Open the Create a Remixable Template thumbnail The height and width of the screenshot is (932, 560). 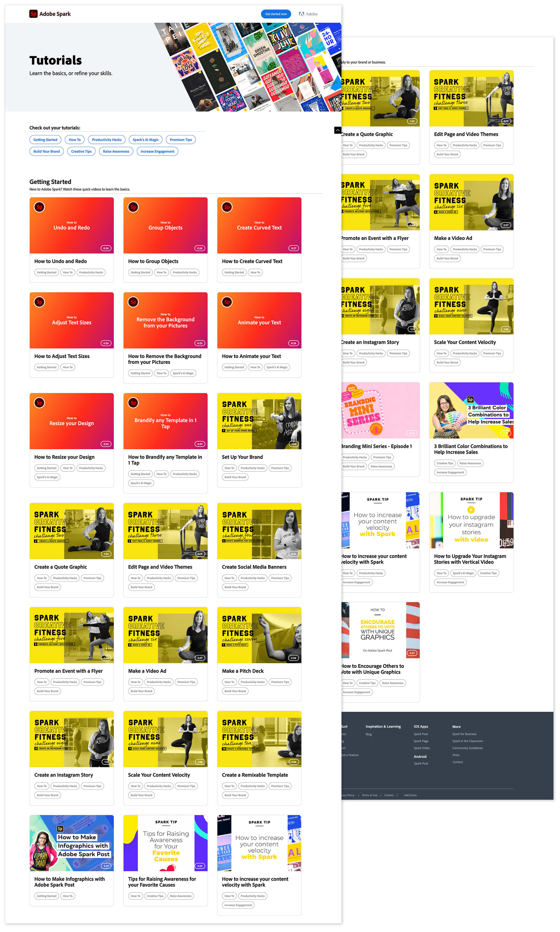259,739
